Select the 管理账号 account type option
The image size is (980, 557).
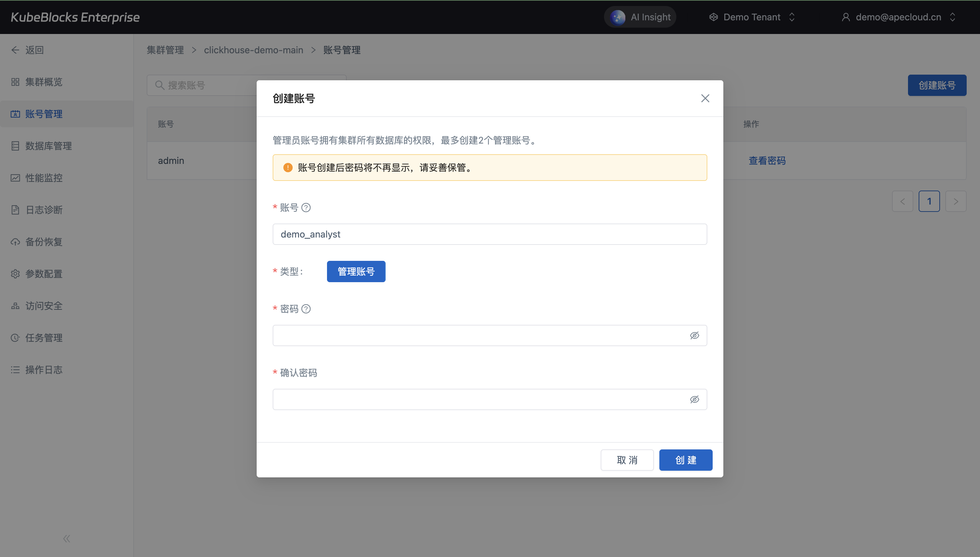[x=356, y=272]
